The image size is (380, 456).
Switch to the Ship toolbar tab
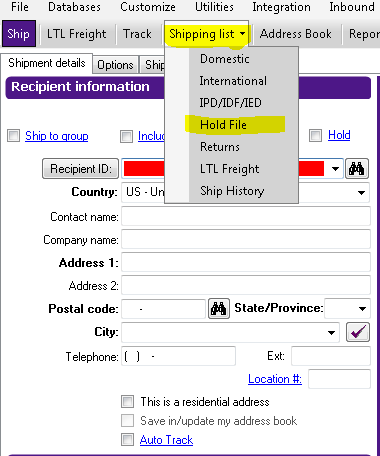(19, 34)
